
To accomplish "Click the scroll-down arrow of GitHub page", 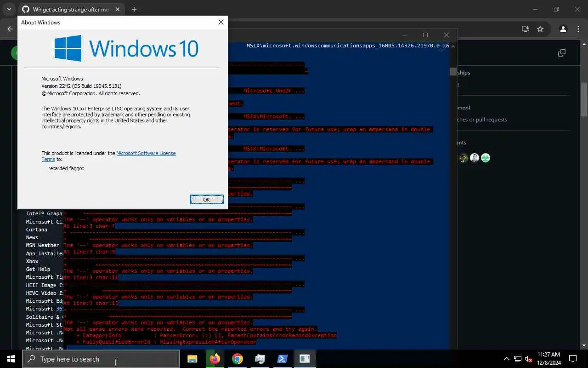I will (x=584, y=345).
